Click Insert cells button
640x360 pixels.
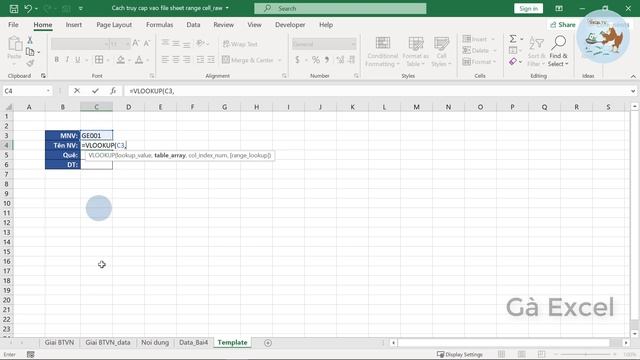tap(475, 39)
